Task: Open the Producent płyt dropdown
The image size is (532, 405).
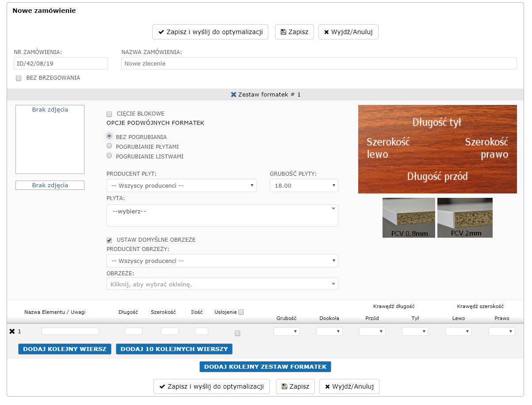Action: click(181, 185)
